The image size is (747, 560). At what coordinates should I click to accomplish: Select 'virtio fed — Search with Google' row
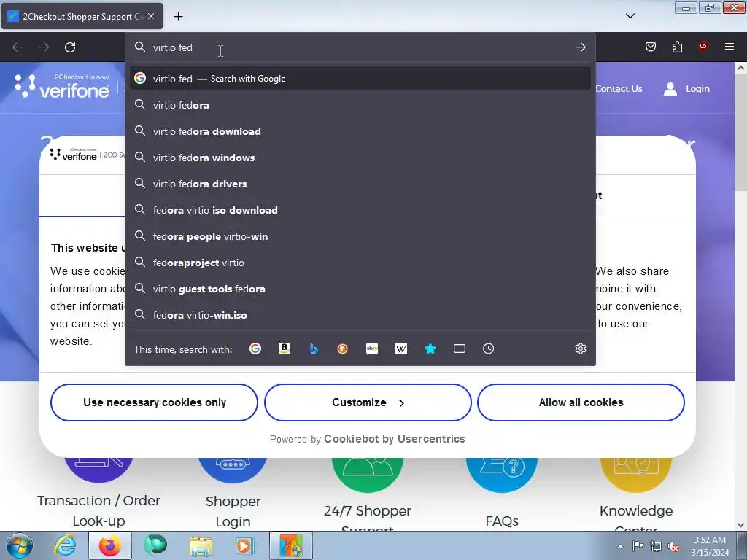pos(360,79)
